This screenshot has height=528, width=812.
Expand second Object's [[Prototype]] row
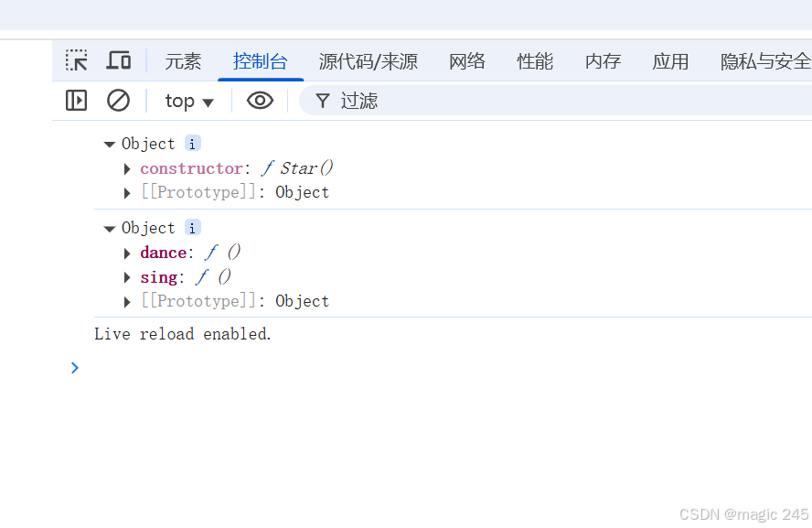(127, 302)
